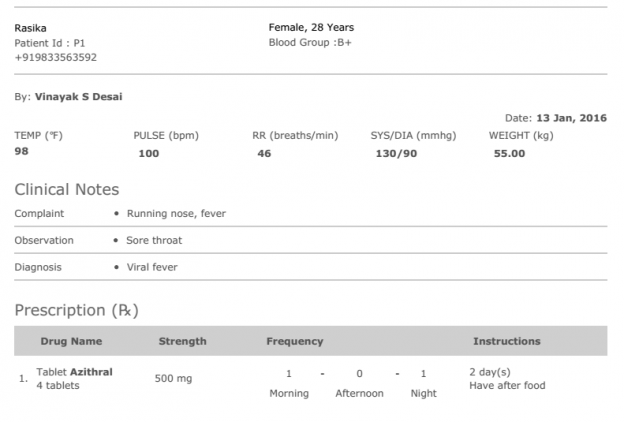
Task: Click the patient name Rasika
Action: [x=30, y=28]
